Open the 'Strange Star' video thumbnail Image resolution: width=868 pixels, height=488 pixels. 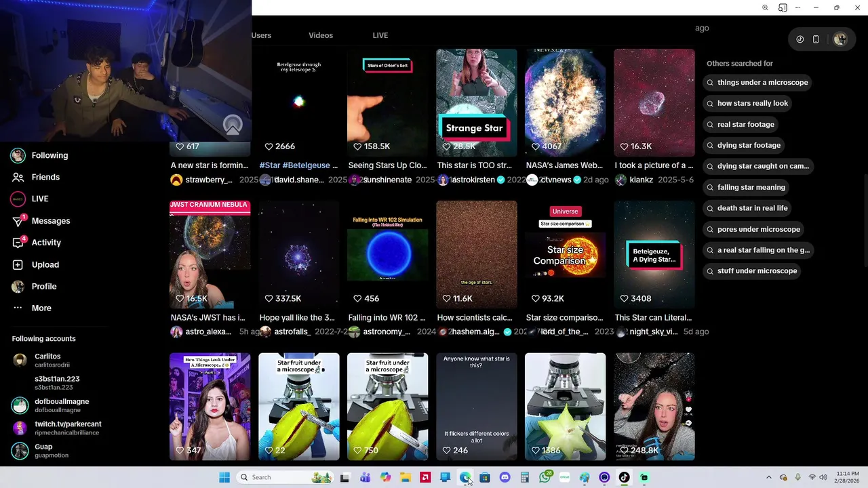pyautogui.click(x=476, y=102)
